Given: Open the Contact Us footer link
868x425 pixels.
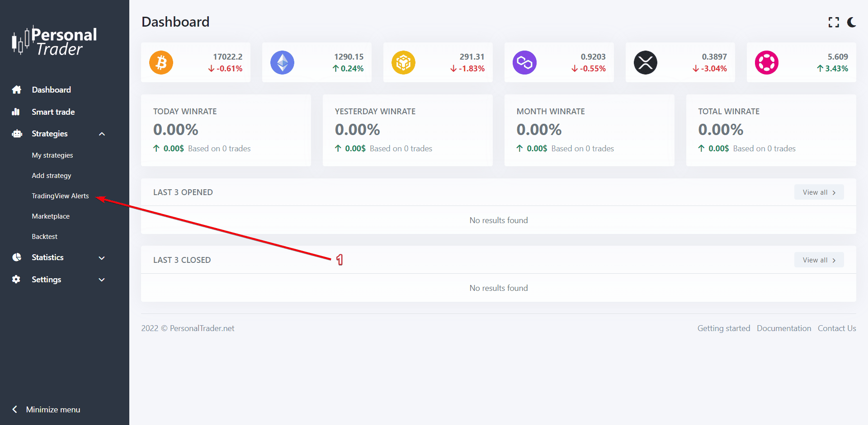Looking at the screenshot, I should 837,328.
